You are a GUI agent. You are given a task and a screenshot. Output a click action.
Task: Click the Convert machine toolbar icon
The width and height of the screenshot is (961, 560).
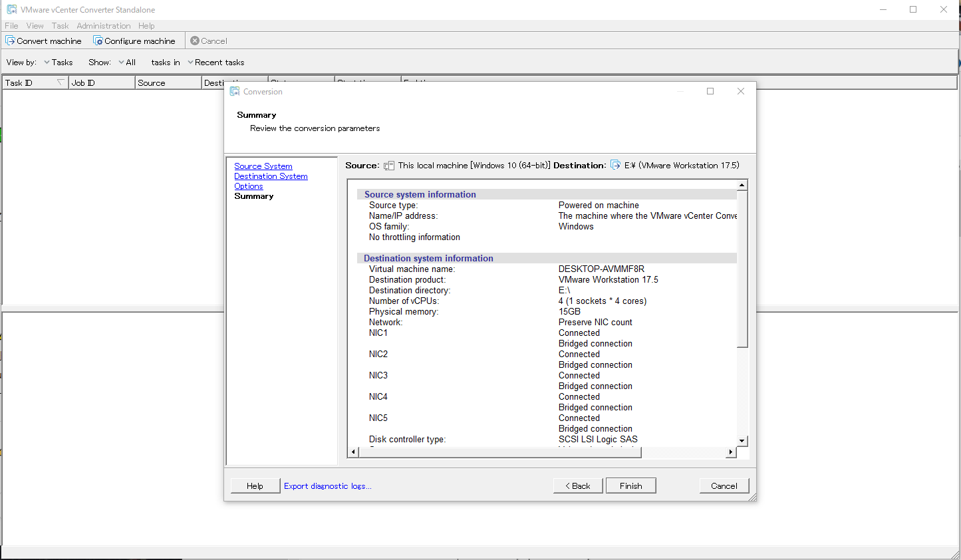[x=11, y=41]
